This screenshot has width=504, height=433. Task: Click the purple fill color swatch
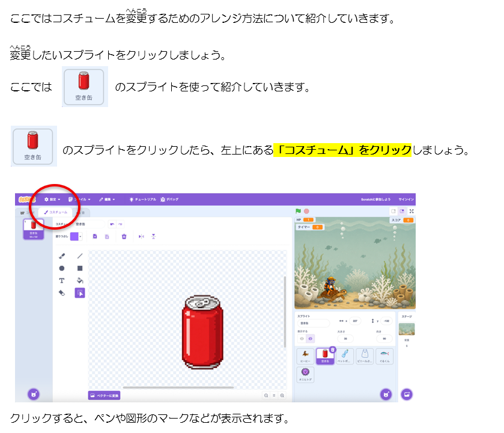coord(74,236)
